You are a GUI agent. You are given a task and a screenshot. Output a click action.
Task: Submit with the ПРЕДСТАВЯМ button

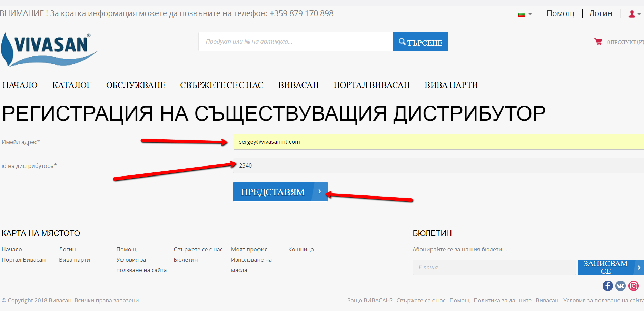[280, 192]
